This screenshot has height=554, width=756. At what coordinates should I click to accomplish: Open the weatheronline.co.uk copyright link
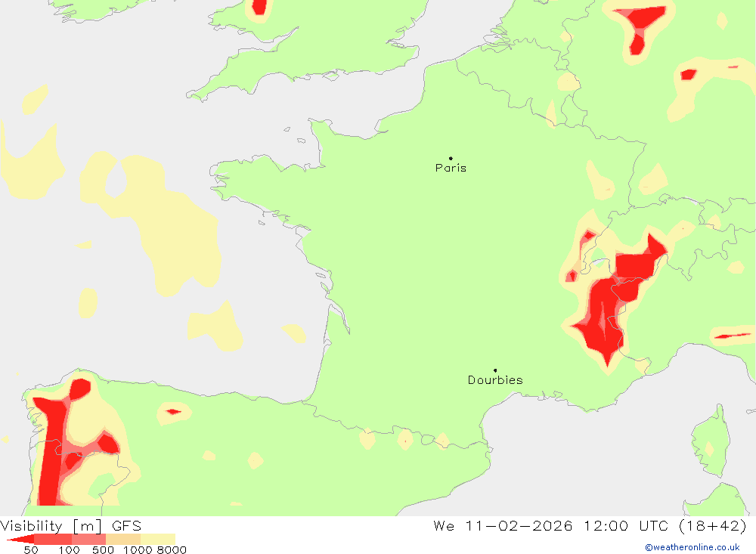point(692,547)
